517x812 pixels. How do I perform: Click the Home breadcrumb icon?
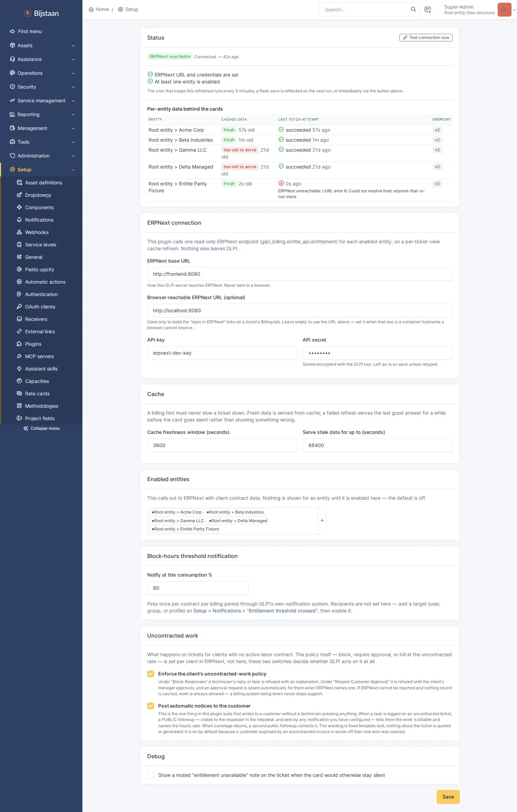click(91, 10)
